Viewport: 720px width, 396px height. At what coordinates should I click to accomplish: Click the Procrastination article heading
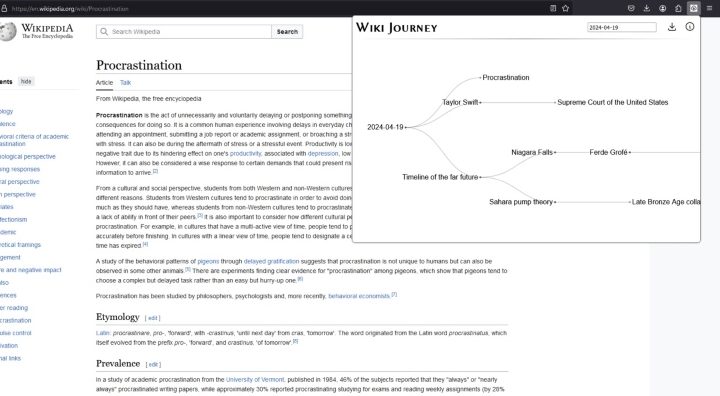(139, 65)
